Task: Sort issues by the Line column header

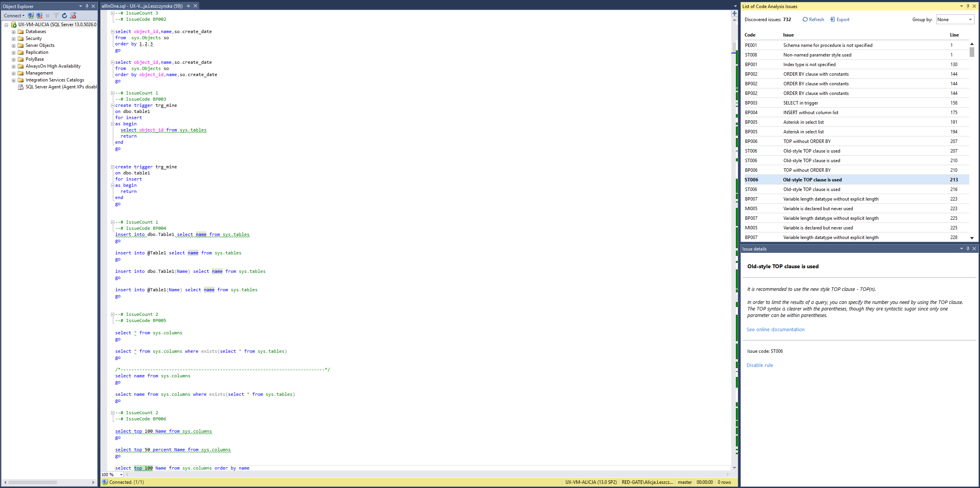Action: pyautogui.click(x=954, y=35)
